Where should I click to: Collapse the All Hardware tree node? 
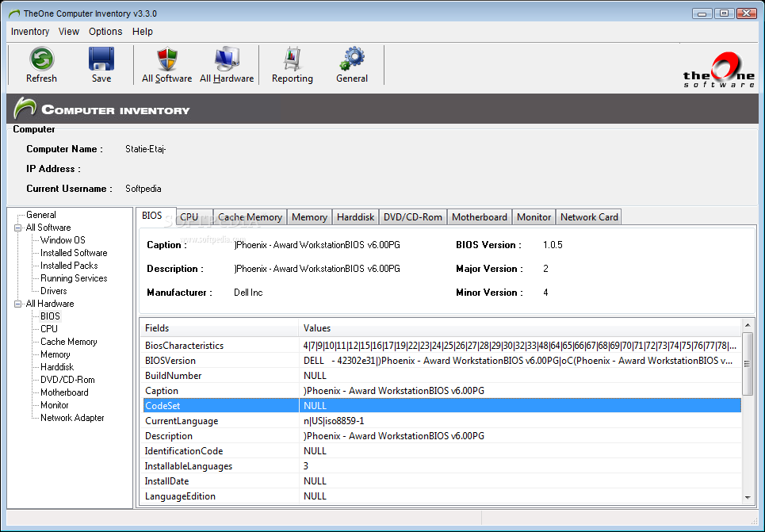(18, 304)
